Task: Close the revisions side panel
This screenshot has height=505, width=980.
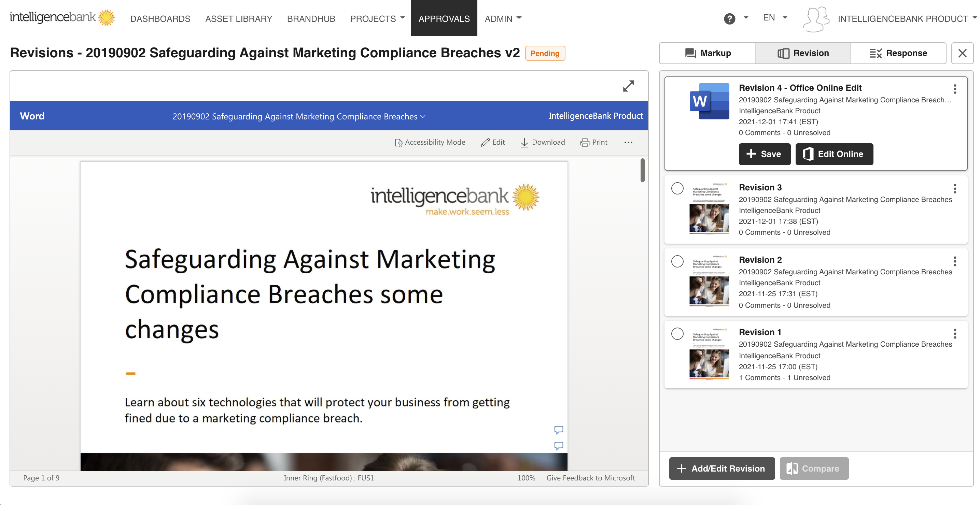Action: click(x=962, y=53)
